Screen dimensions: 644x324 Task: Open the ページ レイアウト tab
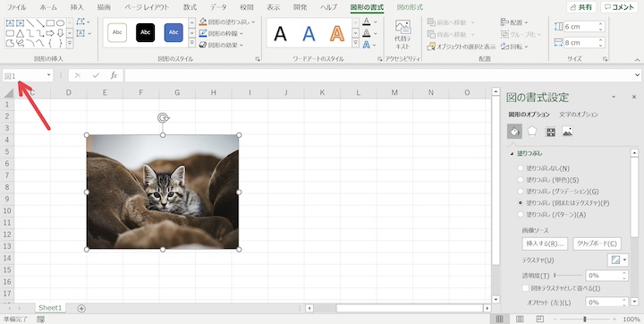tap(146, 7)
